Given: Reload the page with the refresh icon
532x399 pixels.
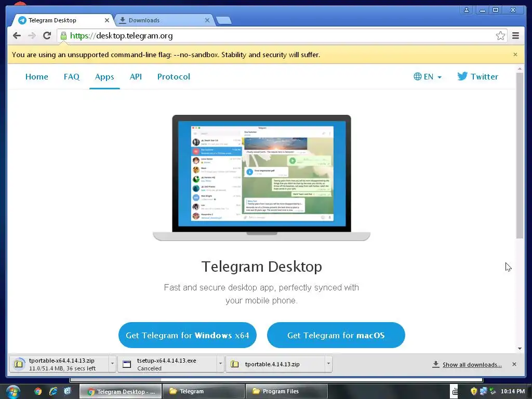Looking at the screenshot, I should tap(47, 36).
